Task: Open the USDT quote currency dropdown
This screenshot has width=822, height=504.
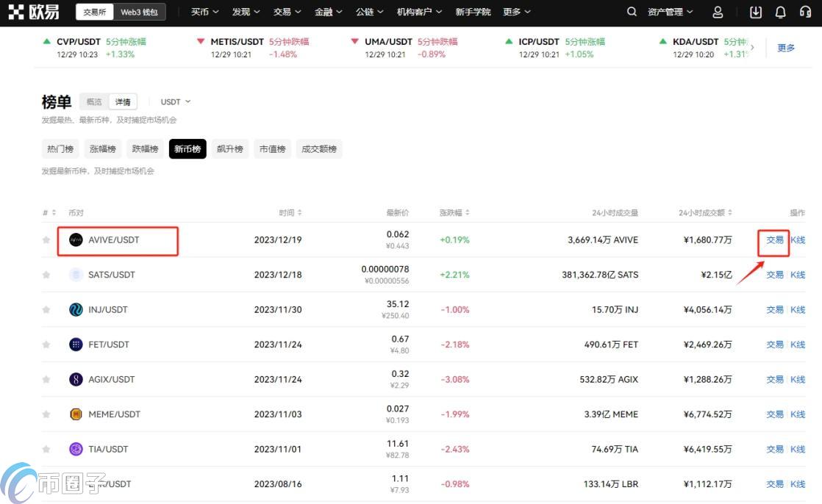Action: tap(176, 101)
